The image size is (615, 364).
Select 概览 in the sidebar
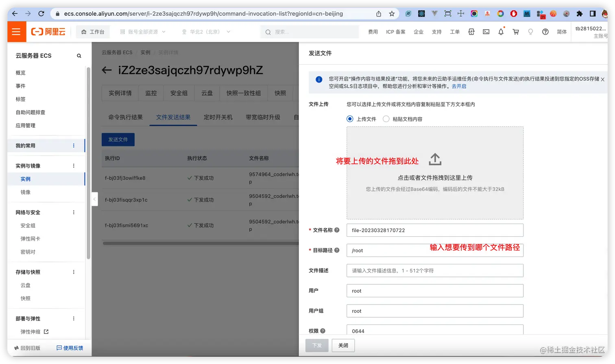[20, 73]
